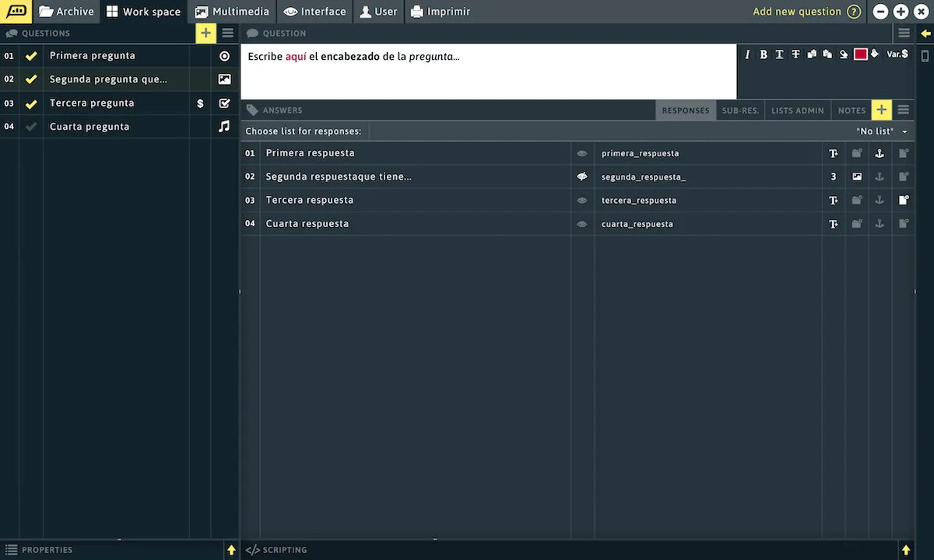Click the Add new question help link

(806, 12)
